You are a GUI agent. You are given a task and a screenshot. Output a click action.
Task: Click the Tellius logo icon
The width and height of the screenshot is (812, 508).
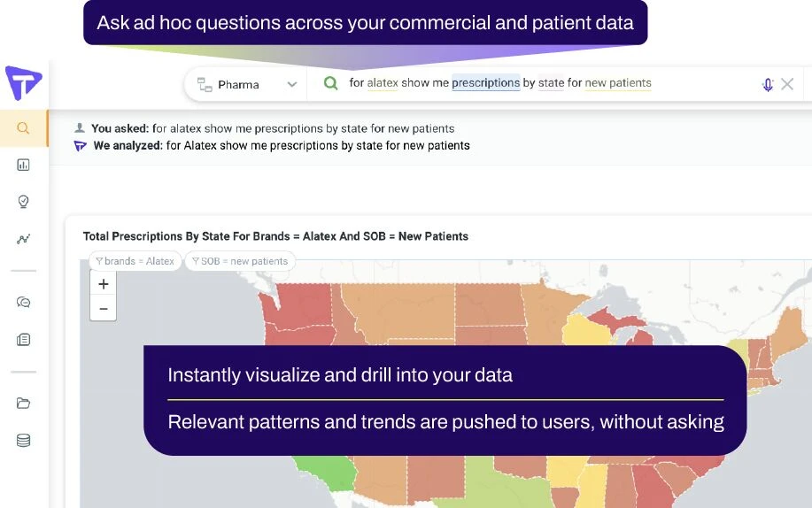[23, 83]
